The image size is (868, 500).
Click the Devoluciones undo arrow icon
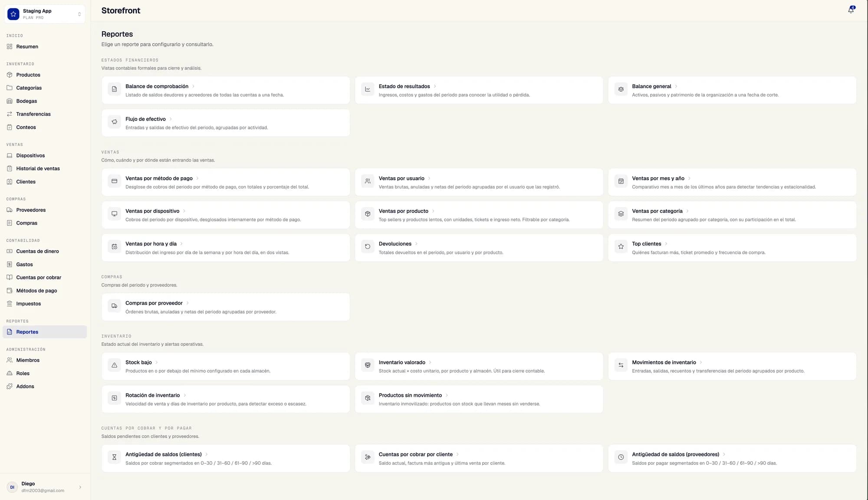368,246
